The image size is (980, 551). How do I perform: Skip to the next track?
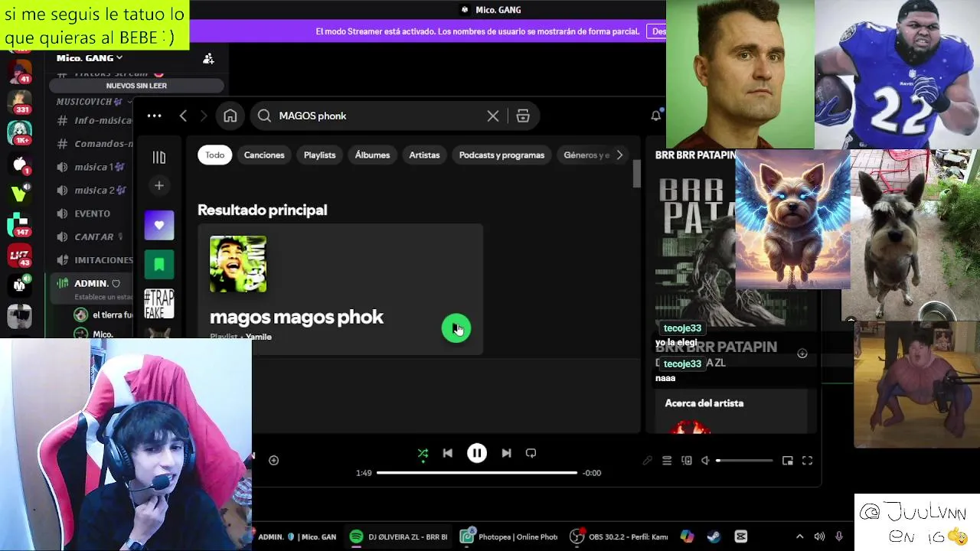pos(506,453)
